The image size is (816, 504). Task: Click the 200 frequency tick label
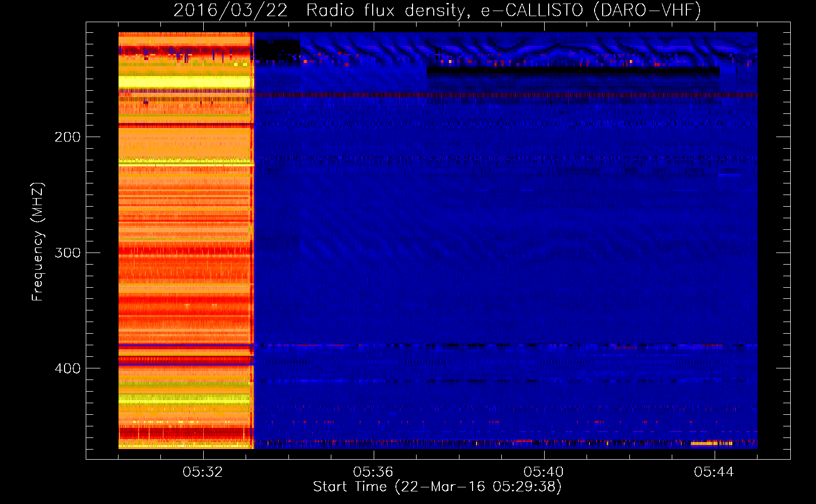click(68, 137)
